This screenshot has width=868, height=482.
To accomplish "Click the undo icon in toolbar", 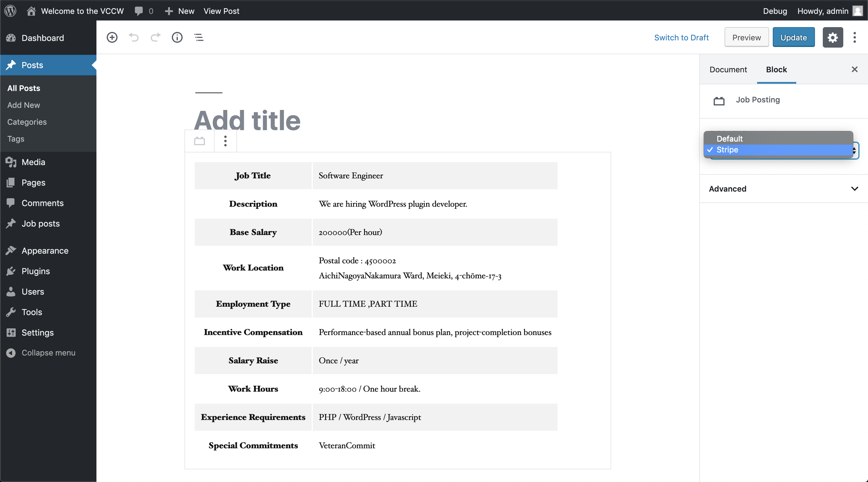I will coord(134,37).
